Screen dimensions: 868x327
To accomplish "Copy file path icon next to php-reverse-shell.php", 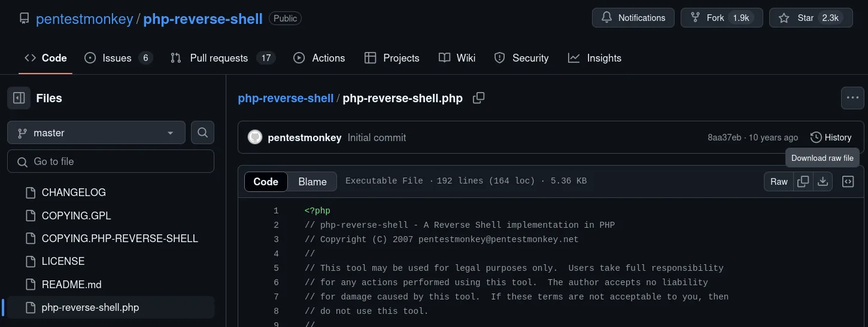I will coord(478,98).
